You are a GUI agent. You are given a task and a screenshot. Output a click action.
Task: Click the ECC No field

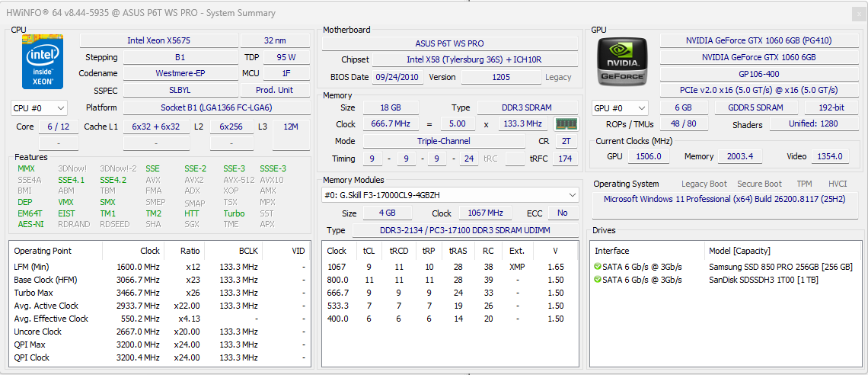[563, 213]
